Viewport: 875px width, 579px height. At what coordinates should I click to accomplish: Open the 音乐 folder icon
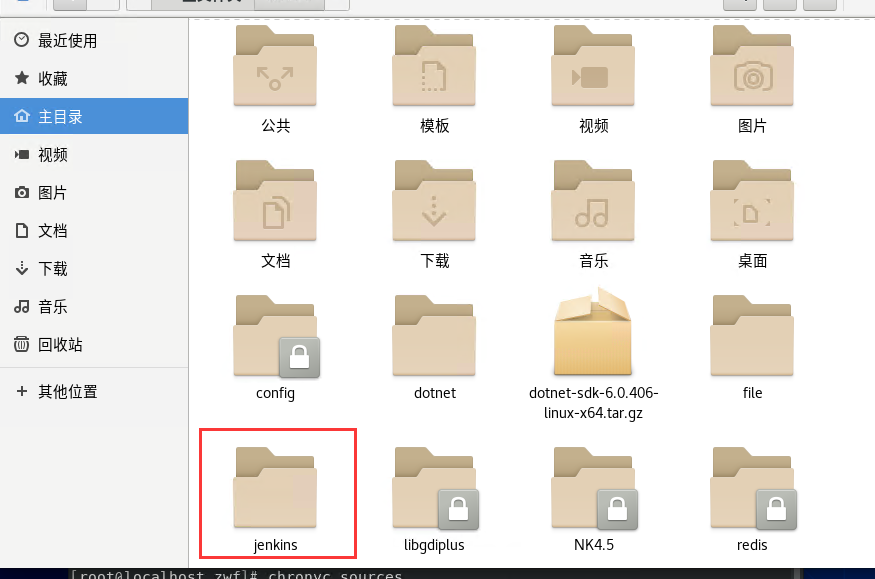coord(593,200)
